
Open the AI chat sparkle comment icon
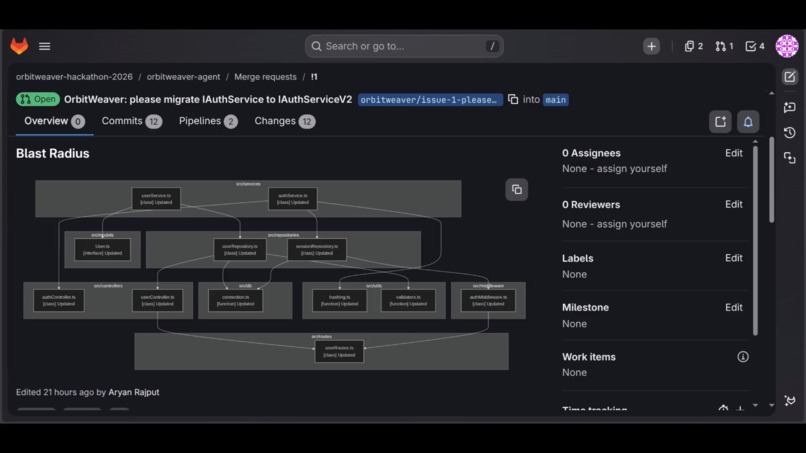point(790,107)
